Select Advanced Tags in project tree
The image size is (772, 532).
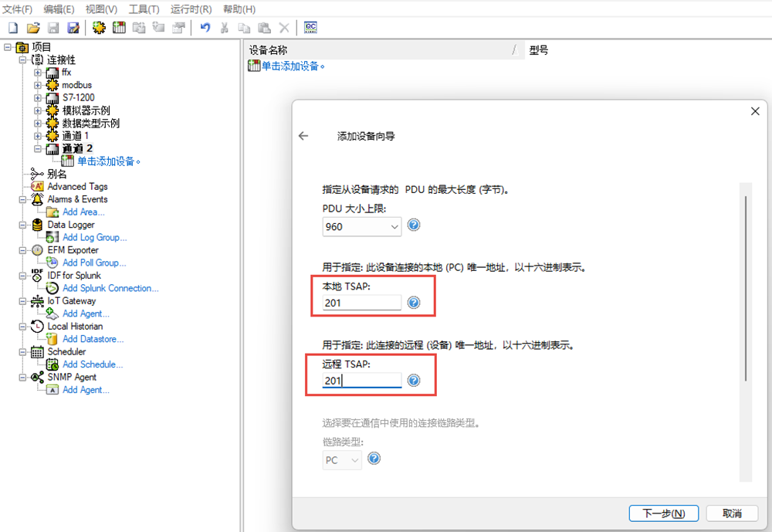point(77,187)
